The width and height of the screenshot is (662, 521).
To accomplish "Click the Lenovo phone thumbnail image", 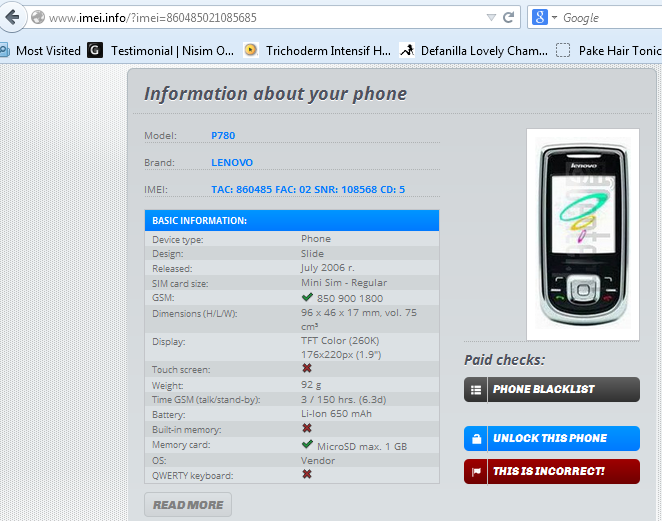I will tap(583, 235).
